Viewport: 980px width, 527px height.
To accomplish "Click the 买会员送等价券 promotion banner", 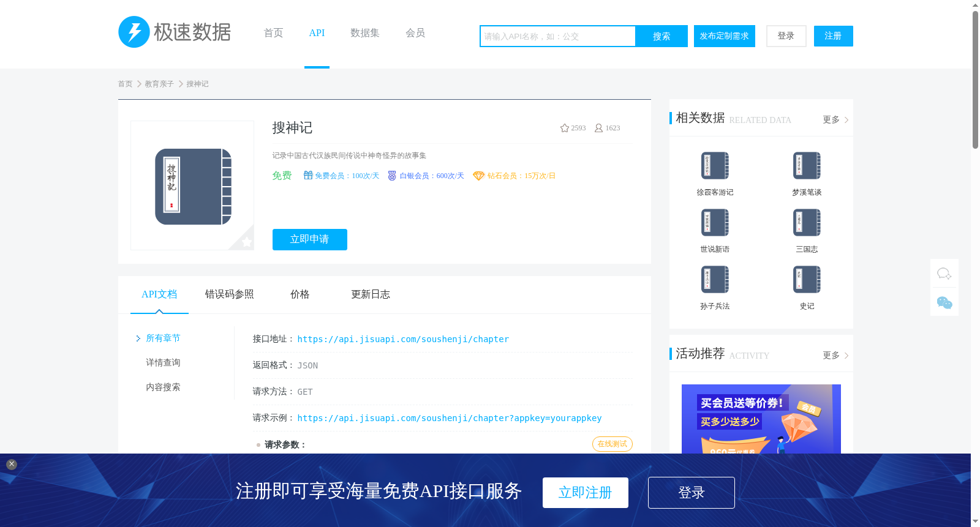I will [761, 419].
